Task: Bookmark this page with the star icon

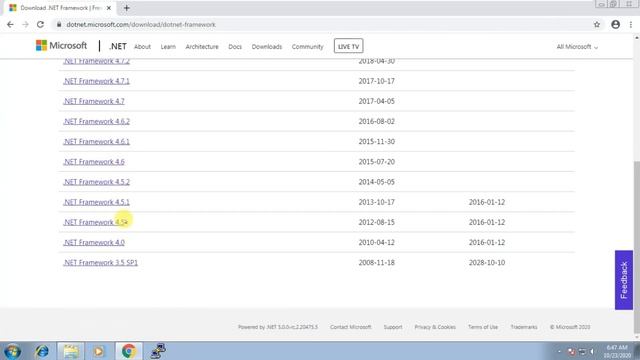Action: [x=597, y=24]
